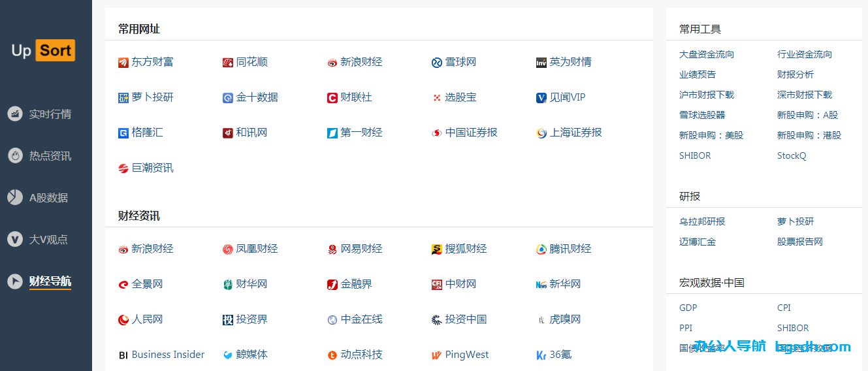Select the 财经导航 play icon
Viewport: 868px width, 371px height.
[15, 282]
